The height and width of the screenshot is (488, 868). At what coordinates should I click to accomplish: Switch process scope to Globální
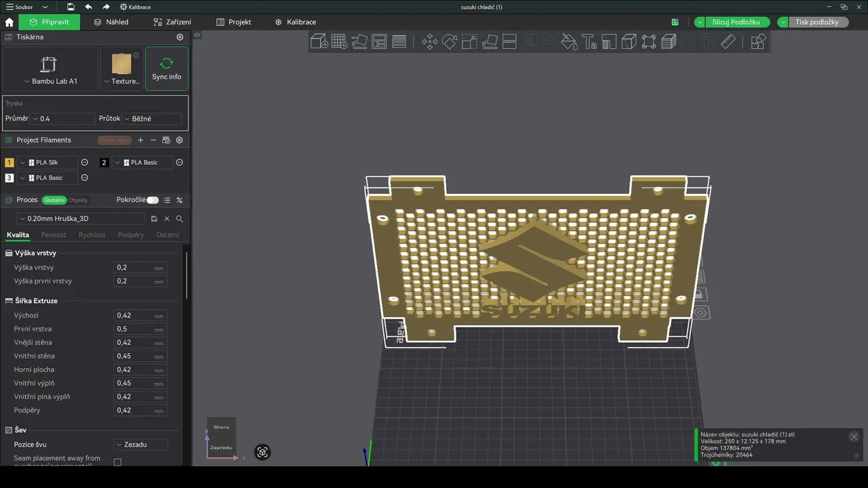point(54,200)
